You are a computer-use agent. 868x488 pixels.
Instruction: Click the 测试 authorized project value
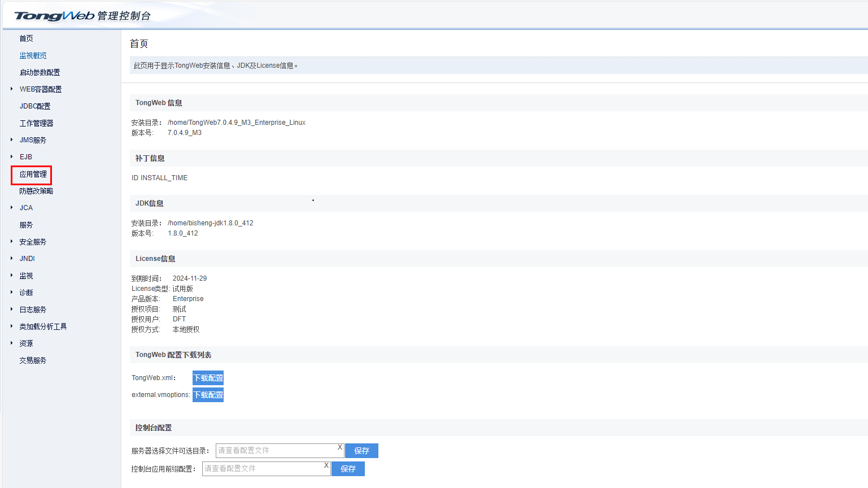(x=179, y=309)
